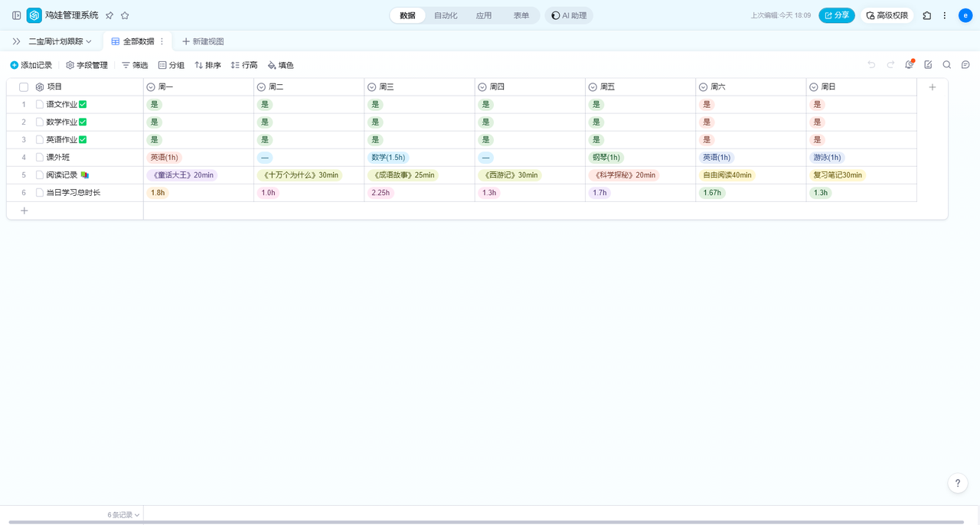This screenshot has width=980, height=525.
Task: Expand the 二宝周计划跟踪 table dropdown
Action: point(89,41)
